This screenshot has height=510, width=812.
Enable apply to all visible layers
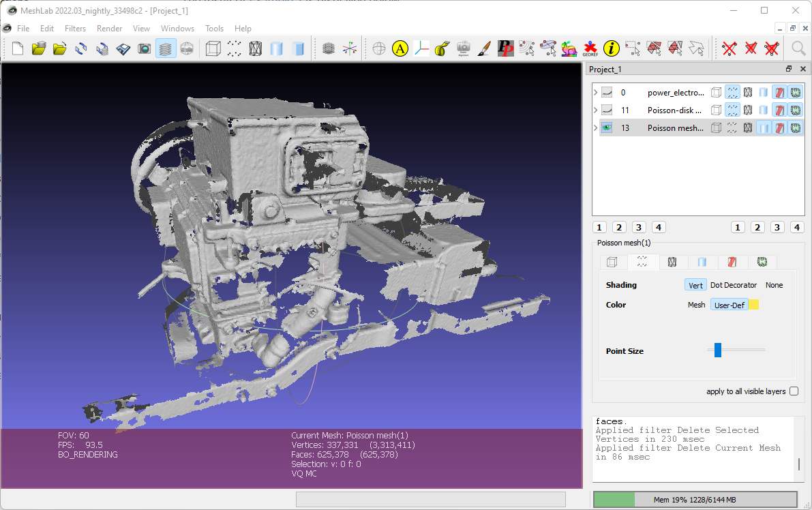pyautogui.click(x=794, y=391)
